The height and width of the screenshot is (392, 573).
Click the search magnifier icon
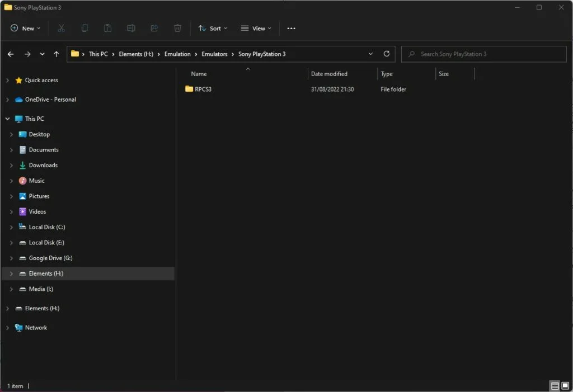pyautogui.click(x=411, y=54)
